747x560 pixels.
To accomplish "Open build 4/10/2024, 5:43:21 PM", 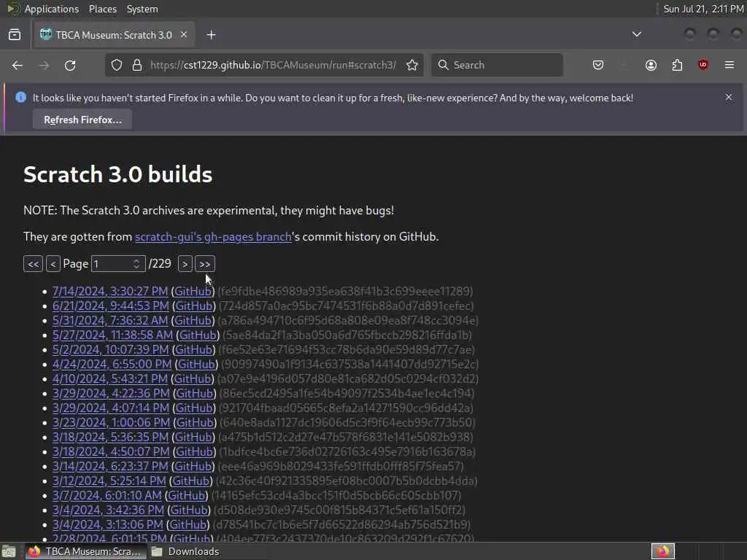I will [110, 378].
